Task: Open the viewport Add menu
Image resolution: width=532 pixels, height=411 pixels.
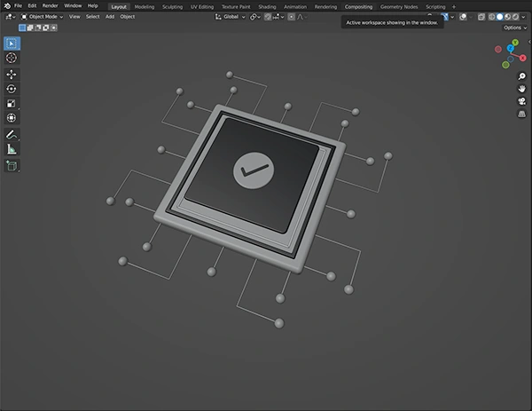Action: tap(110, 17)
